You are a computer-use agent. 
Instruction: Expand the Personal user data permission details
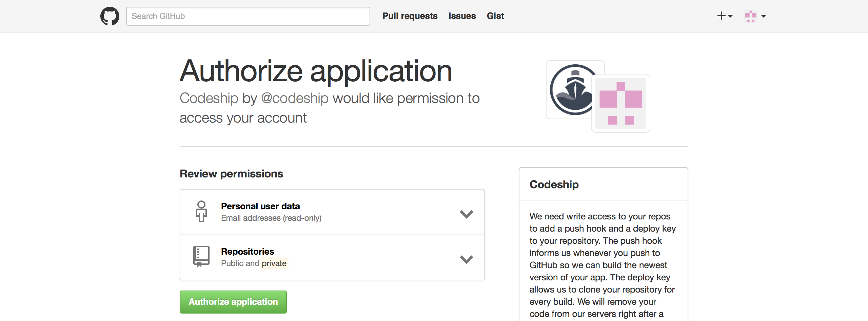pos(467,213)
